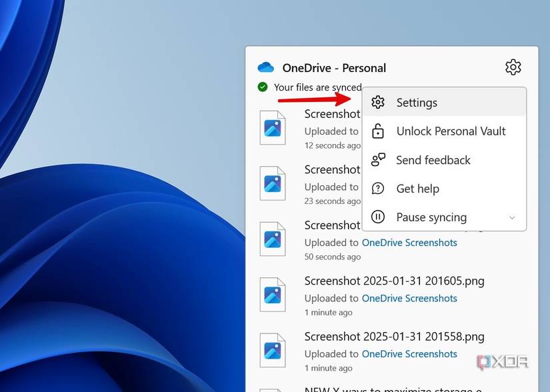Click the Settings gear icon in the menu
The image size is (550, 392).
[378, 103]
